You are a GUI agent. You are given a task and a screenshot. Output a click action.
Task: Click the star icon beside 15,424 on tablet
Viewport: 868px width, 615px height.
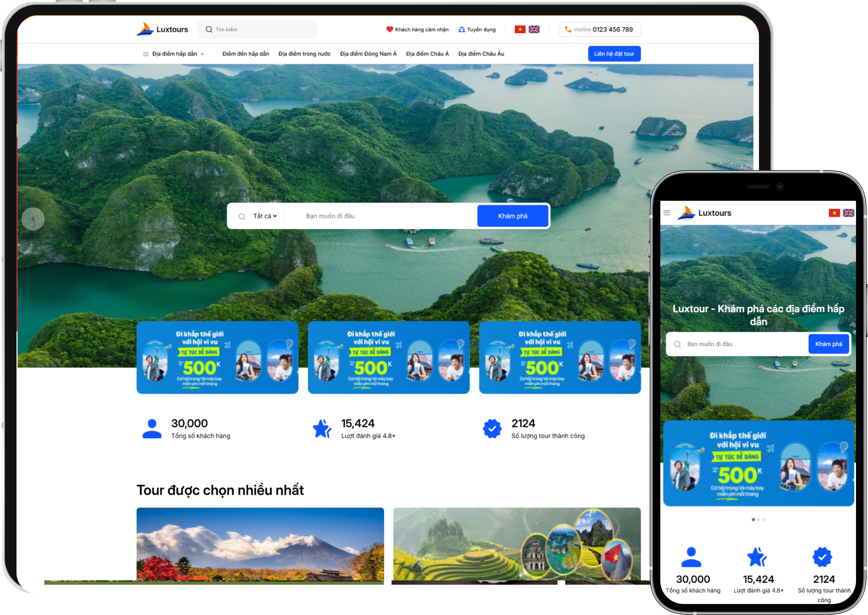322,428
